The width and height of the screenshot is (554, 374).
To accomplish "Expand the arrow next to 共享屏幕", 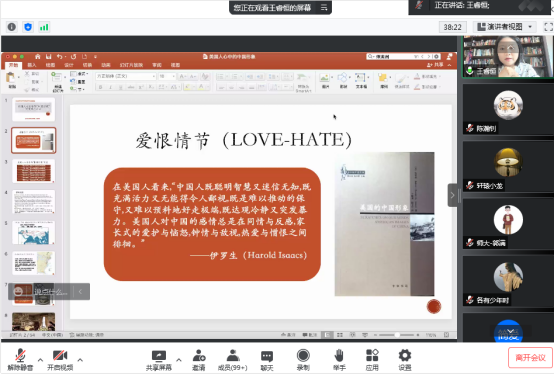I will tap(179, 360).
